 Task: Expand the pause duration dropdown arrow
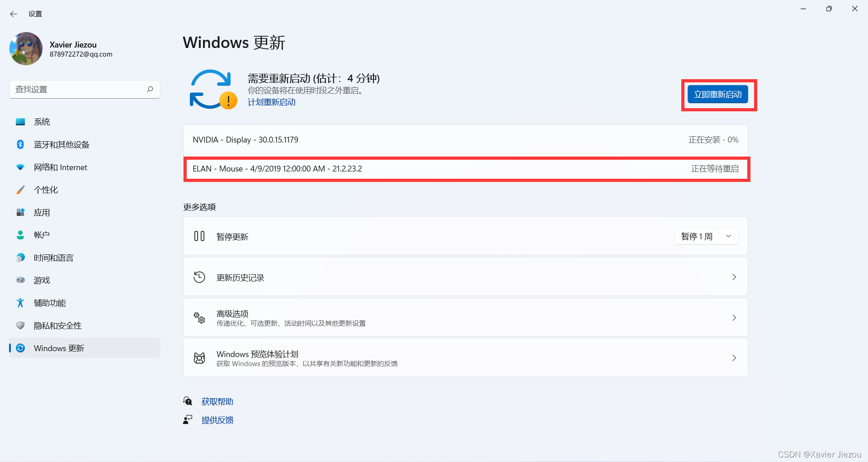click(729, 236)
